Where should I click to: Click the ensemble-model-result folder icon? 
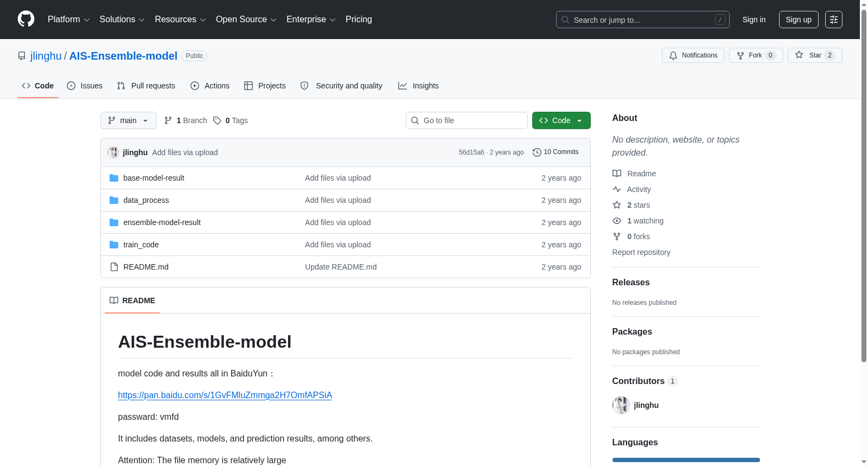pyautogui.click(x=114, y=222)
